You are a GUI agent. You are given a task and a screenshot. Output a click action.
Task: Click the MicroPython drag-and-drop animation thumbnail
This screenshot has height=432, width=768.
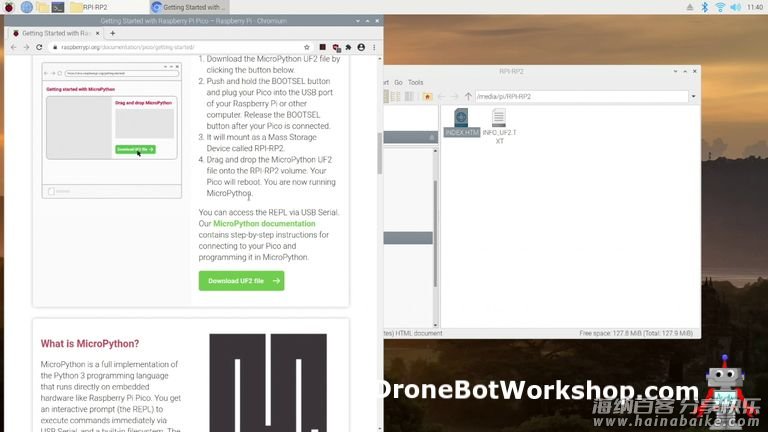point(112,130)
